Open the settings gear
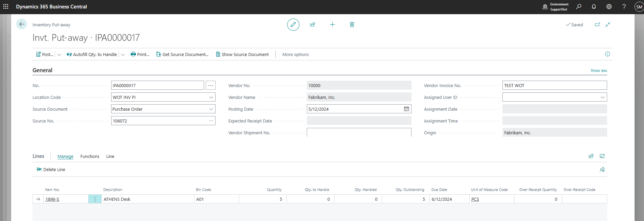Screen dimensions: 644x221 click(x=609, y=6)
